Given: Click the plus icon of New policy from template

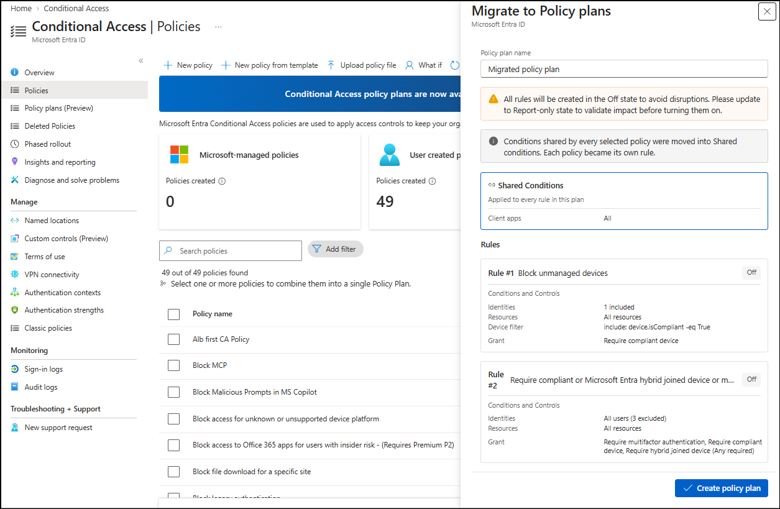Looking at the screenshot, I should tap(225, 65).
